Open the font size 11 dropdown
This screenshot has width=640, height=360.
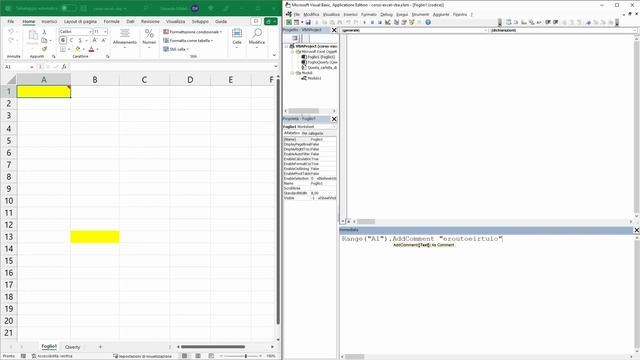click(105, 31)
